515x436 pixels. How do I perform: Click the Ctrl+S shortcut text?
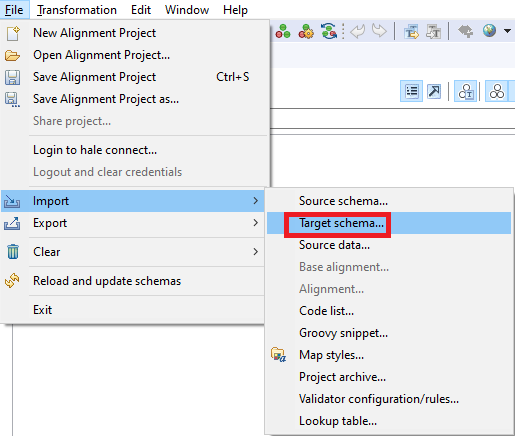coord(233,77)
